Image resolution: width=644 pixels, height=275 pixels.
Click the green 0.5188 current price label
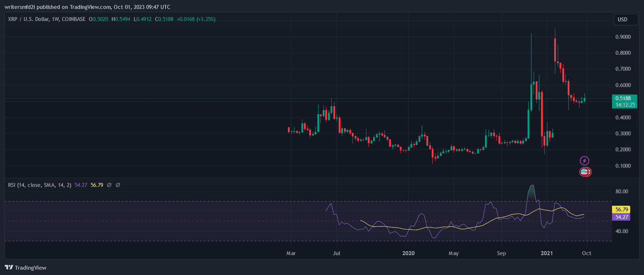coord(623,98)
